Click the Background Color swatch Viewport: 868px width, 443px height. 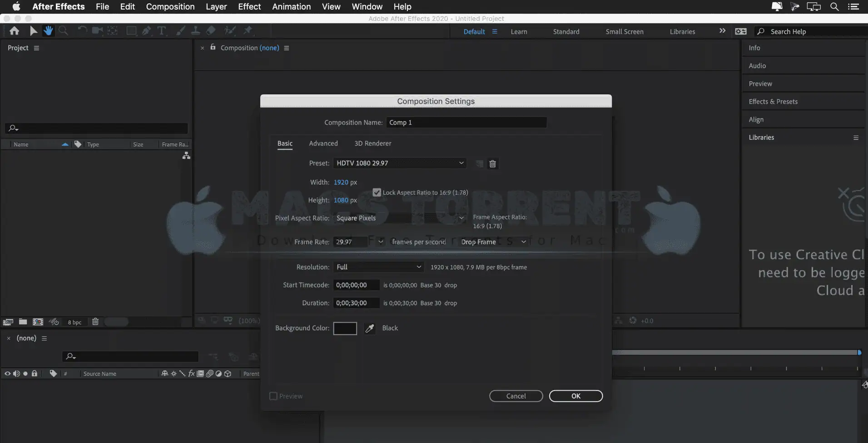[345, 328]
